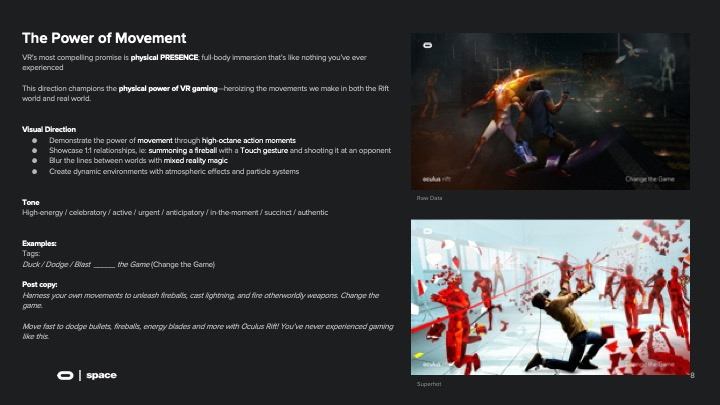Click the 'space' footer wordmark

click(101, 375)
